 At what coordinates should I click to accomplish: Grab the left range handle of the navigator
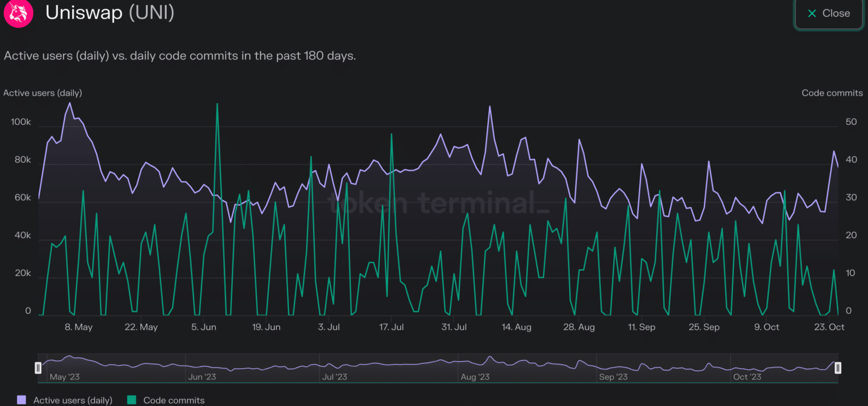[38, 368]
